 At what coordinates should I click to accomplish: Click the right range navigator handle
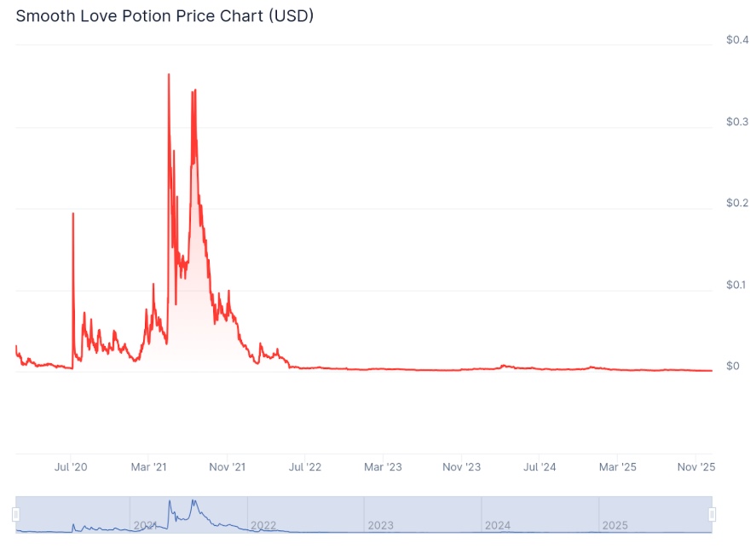[x=713, y=514]
